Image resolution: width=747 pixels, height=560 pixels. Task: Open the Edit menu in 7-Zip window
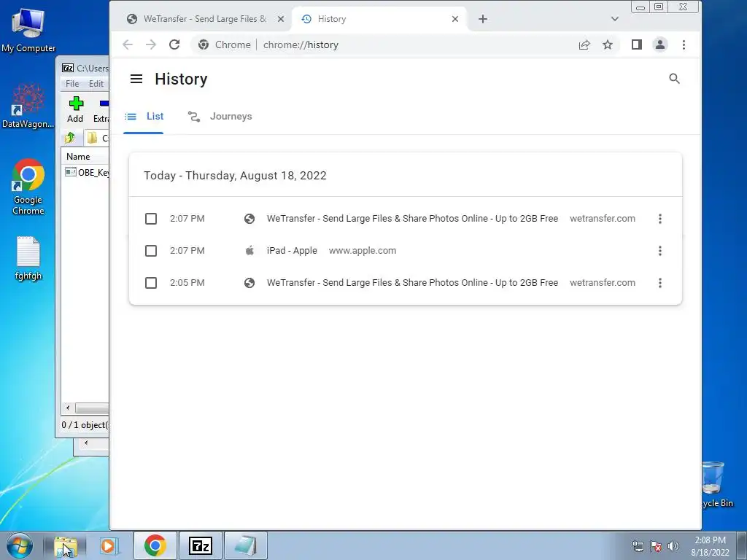pyautogui.click(x=96, y=84)
